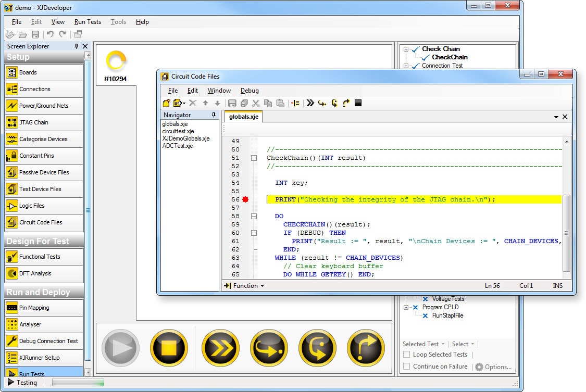Image resolution: width=586 pixels, height=392 pixels.
Task: Click the large step over round button
Action: 269,348
